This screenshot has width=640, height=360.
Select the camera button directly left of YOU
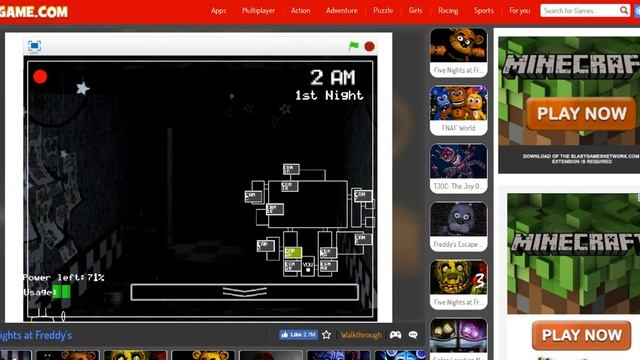click(x=293, y=267)
